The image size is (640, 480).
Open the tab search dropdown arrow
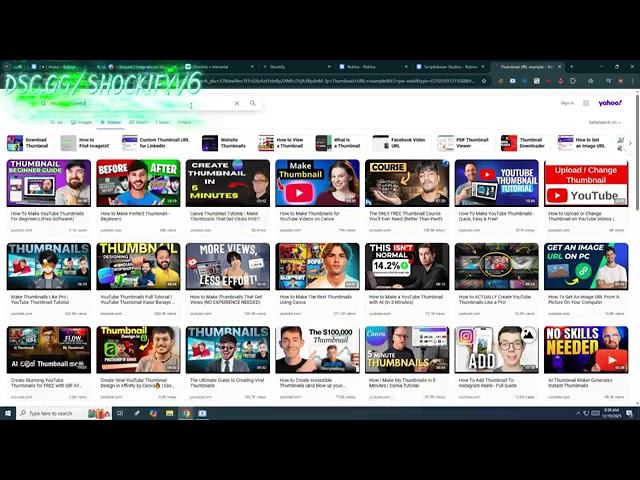tap(7, 67)
